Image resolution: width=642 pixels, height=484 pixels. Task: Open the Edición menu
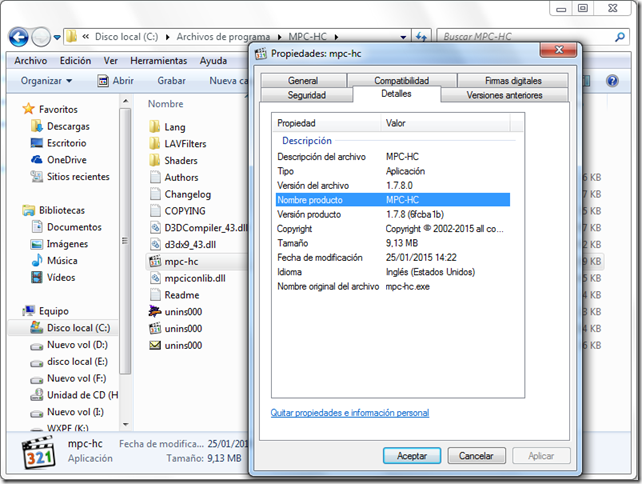tap(75, 61)
